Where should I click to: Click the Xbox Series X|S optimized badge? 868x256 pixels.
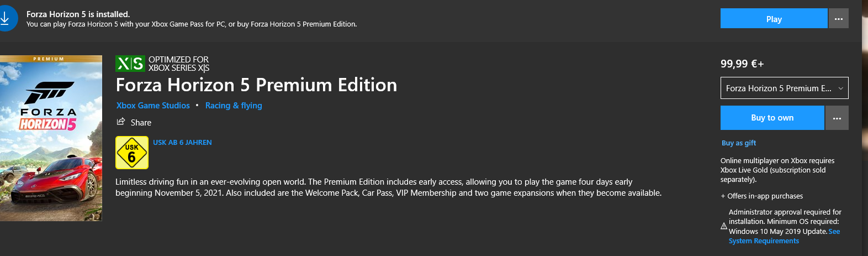click(130, 64)
